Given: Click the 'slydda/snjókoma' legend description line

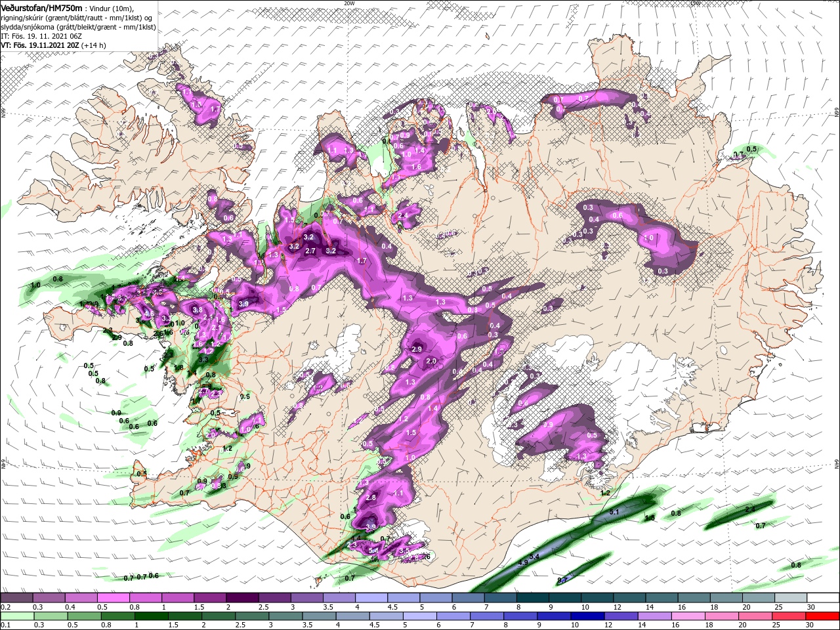Looking at the screenshot, I should [78, 27].
